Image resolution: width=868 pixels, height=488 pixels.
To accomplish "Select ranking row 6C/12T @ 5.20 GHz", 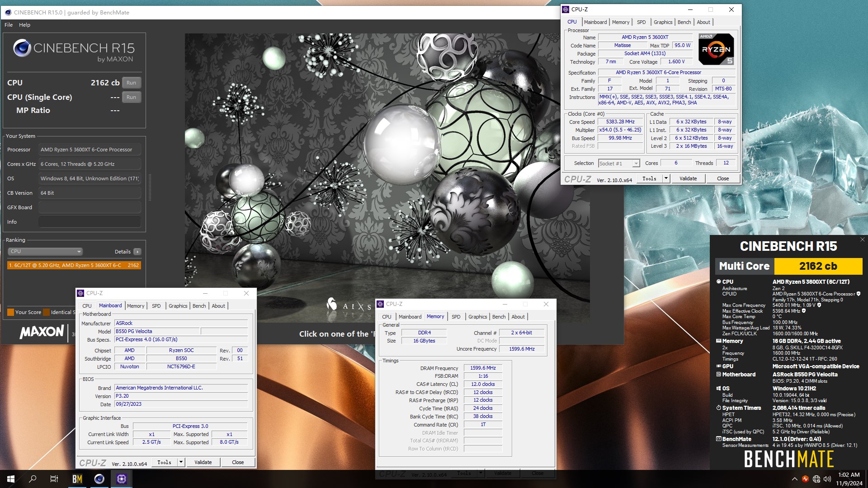I will (74, 265).
